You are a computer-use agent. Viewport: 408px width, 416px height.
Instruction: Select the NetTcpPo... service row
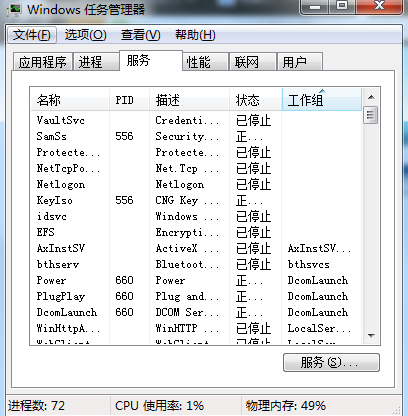pyautogui.click(x=196, y=168)
